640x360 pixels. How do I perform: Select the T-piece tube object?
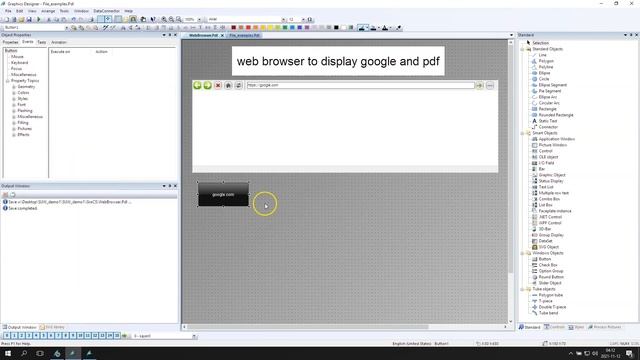point(545,301)
